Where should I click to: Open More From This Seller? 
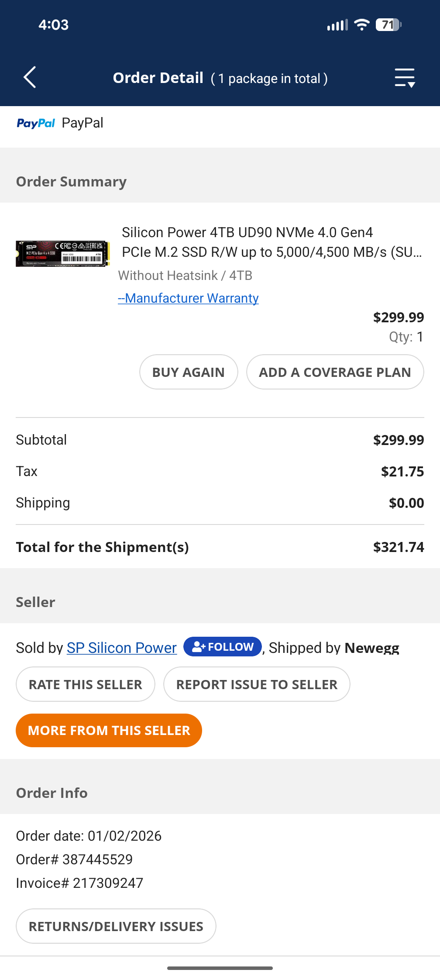coord(109,731)
